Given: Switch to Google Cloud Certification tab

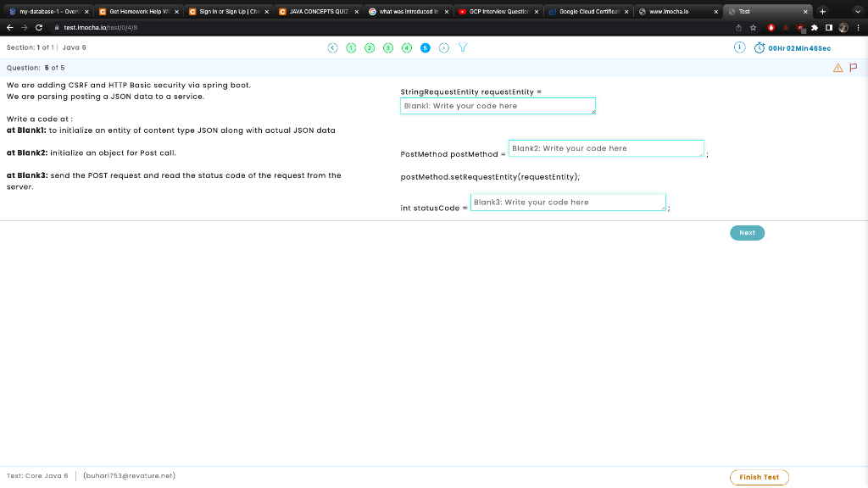Looking at the screenshot, I should [588, 12].
